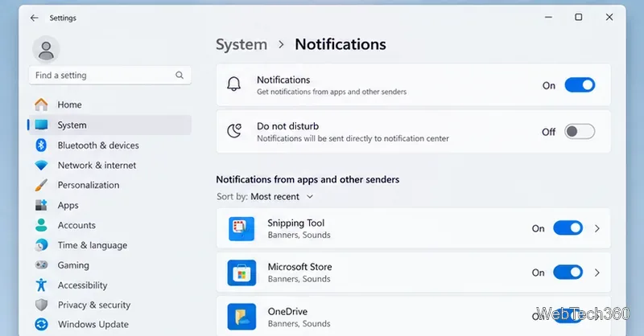
Task: Disable Snipping Tool notifications toggle
Action: pyautogui.click(x=568, y=228)
